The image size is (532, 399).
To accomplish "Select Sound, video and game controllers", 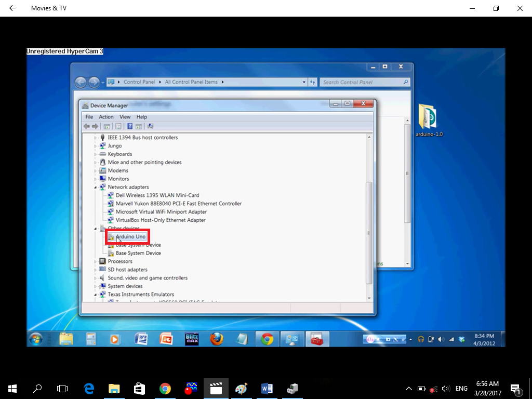I will (x=148, y=278).
